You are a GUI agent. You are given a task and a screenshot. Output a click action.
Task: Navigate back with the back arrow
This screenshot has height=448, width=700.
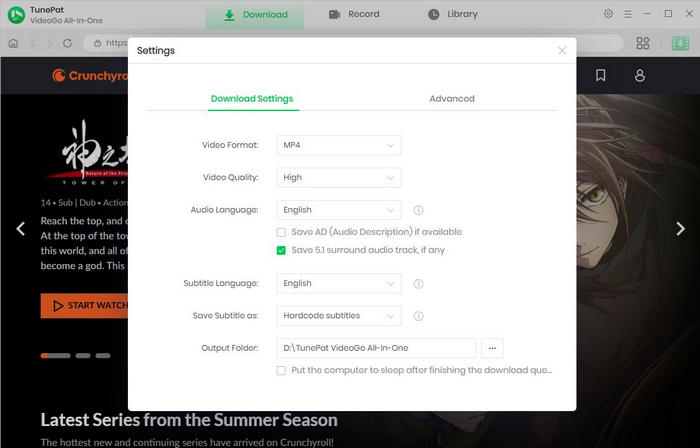click(32, 43)
